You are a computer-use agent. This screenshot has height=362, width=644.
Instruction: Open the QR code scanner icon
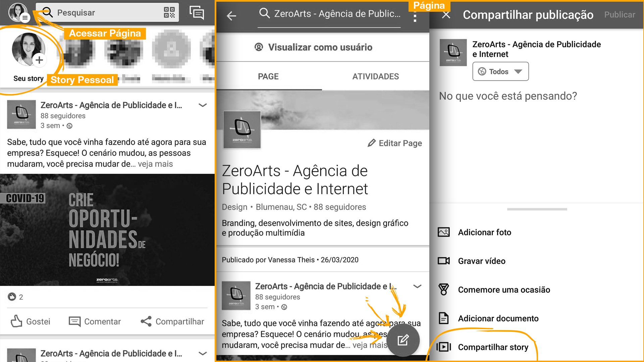[x=169, y=12]
